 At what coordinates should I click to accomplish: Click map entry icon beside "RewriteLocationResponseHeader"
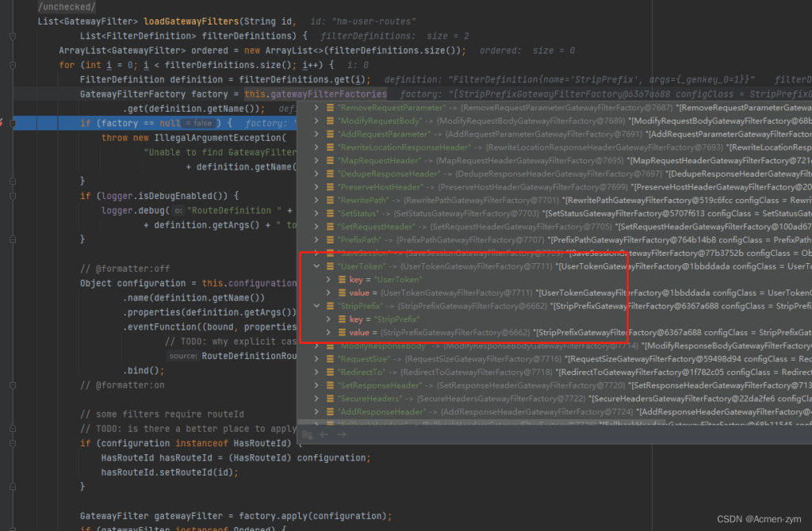click(x=330, y=147)
